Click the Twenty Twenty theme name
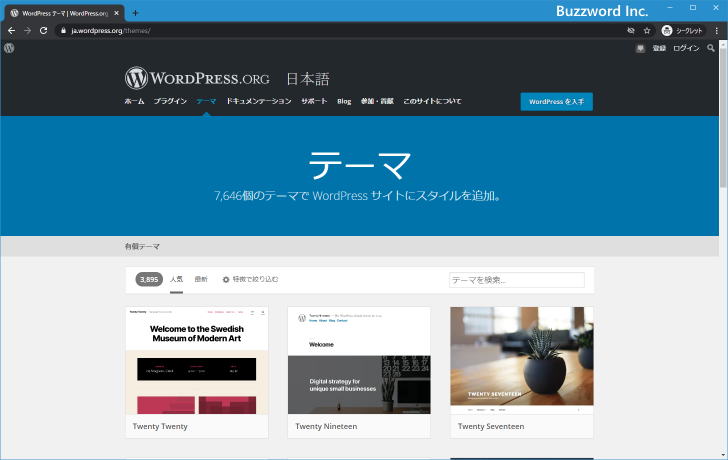728x460 pixels. pos(160,426)
